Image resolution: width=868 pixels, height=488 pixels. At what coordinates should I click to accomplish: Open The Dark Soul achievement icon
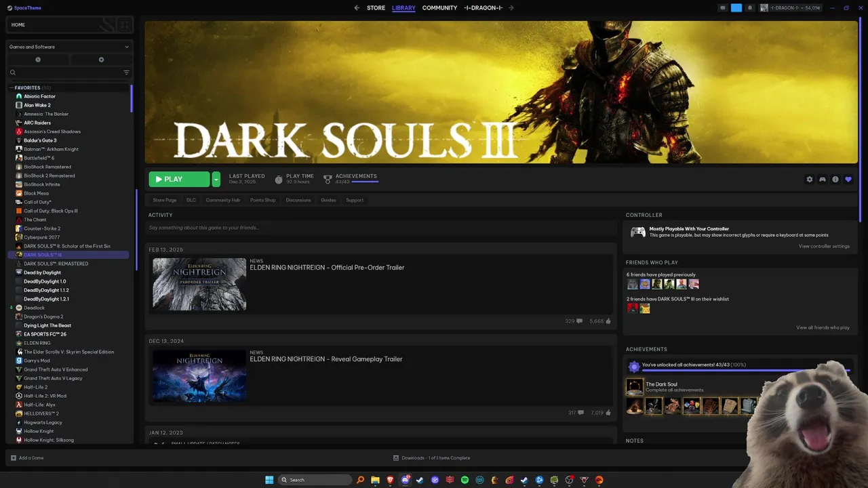click(634, 387)
